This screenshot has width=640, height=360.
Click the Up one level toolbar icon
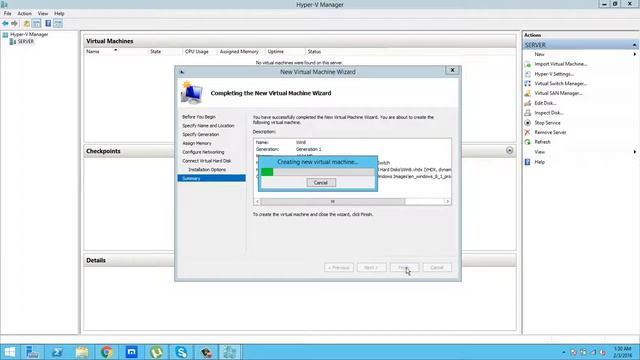[x=27, y=24]
